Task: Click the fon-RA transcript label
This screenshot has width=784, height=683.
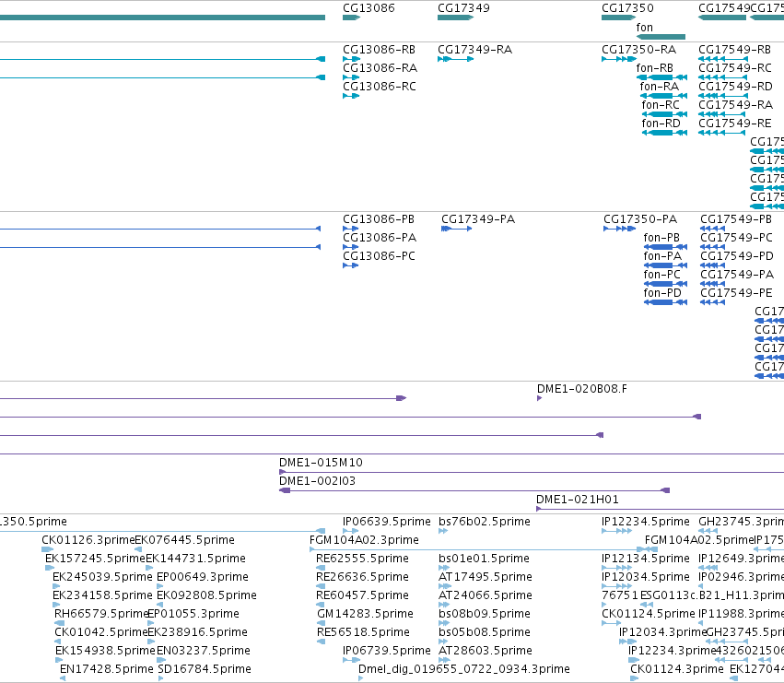Action: [x=660, y=87]
